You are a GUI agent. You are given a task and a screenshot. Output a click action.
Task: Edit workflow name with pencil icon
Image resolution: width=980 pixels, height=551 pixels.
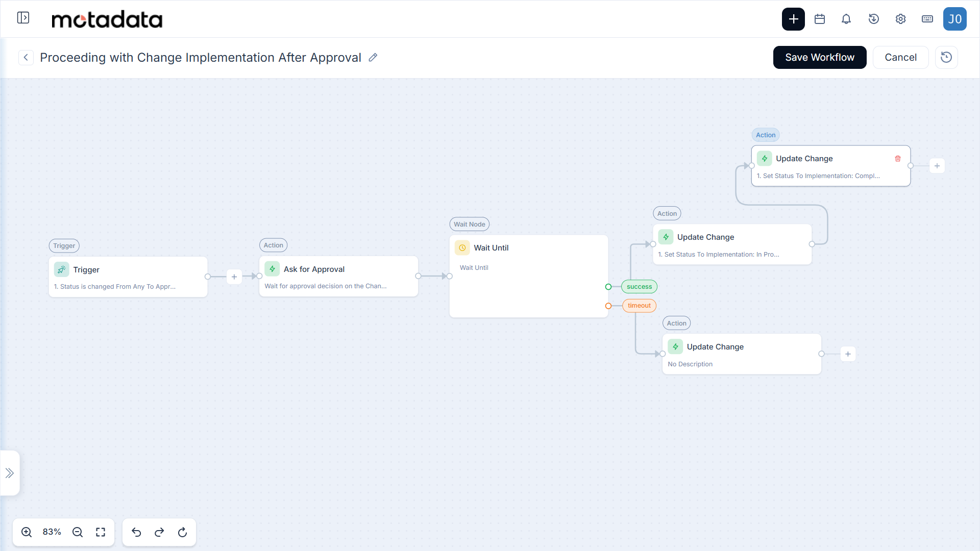(x=373, y=57)
